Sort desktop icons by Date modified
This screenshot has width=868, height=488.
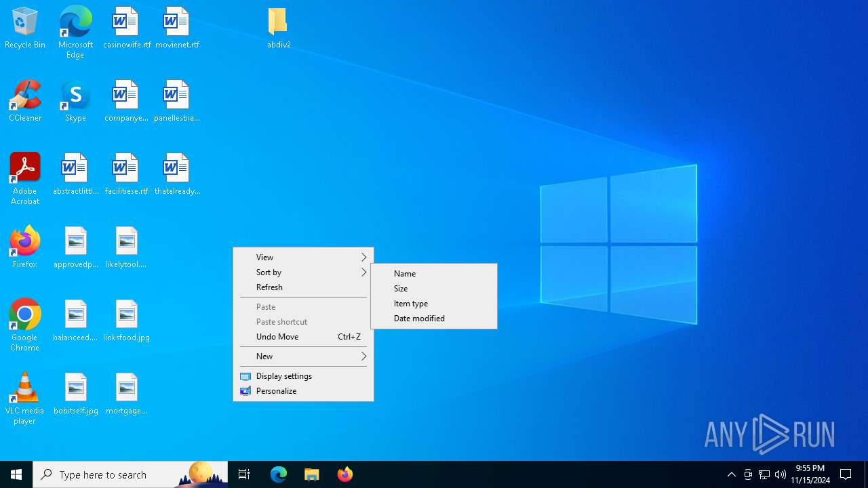point(434,319)
